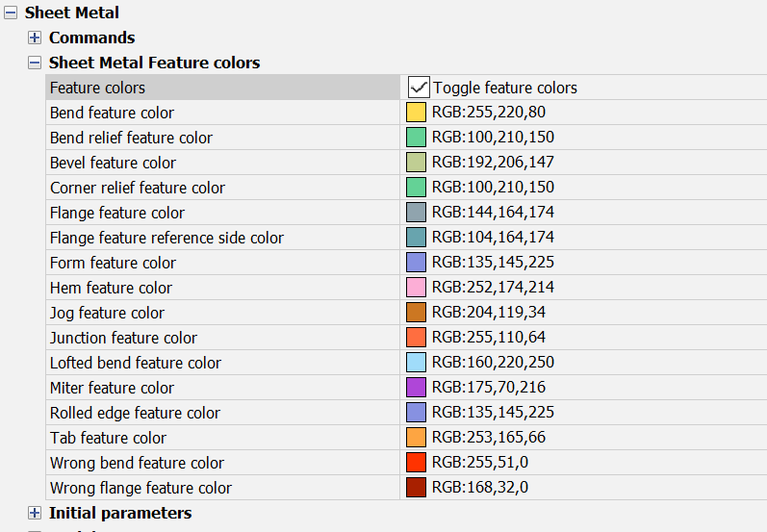Expand the Commands node
This screenshot has width=767, height=532.
point(35,38)
